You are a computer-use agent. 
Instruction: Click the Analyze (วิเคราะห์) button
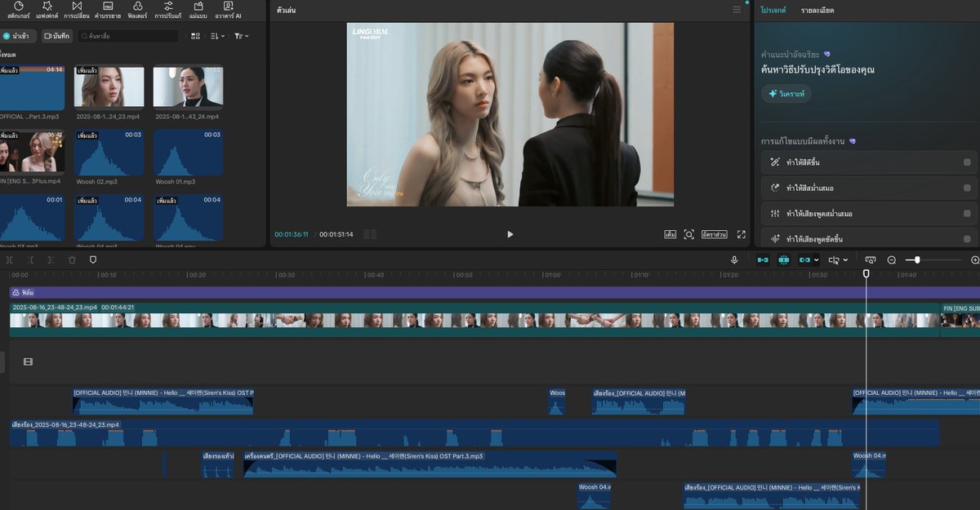click(786, 94)
